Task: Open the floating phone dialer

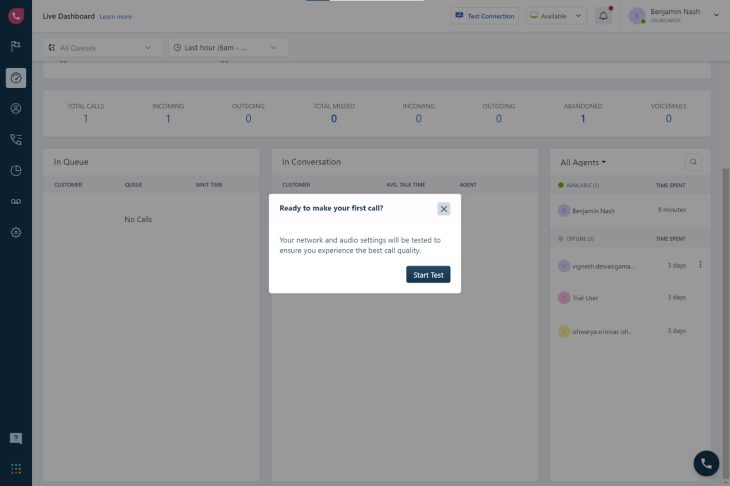Action: pyautogui.click(x=706, y=463)
